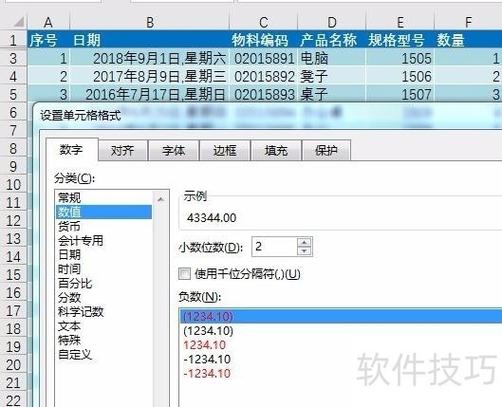Image resolution: width=502 pixels, height=407 pixels.
Task: Decrease decimal places with down arrow
Action: coord(304,251)
